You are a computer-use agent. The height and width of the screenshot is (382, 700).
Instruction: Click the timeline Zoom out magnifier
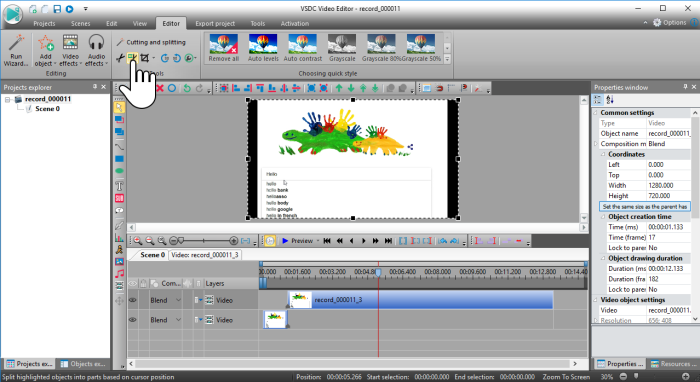coord(150,241)
